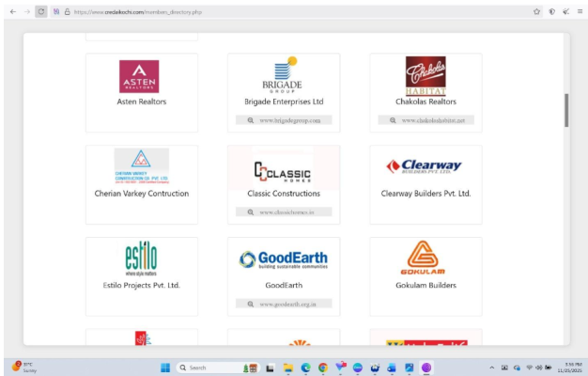The width and height of the screenshot is (588, 376).
Task: Click the Asten Realtors logo
Action: pyautogui.click(x=139, y=77)
